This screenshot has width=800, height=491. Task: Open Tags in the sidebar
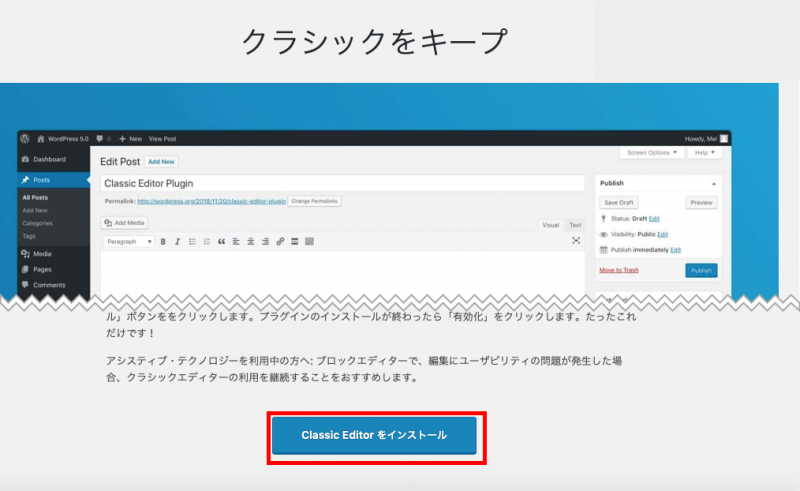pyautogui.click(x=29, y=236)
